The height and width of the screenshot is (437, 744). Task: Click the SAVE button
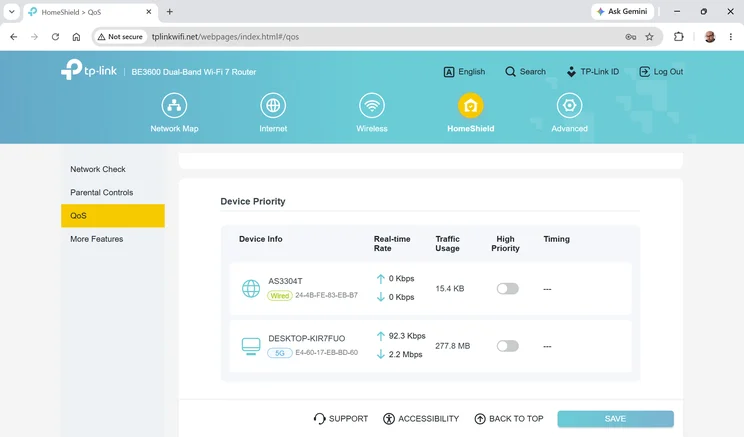[x=615, y=418]
